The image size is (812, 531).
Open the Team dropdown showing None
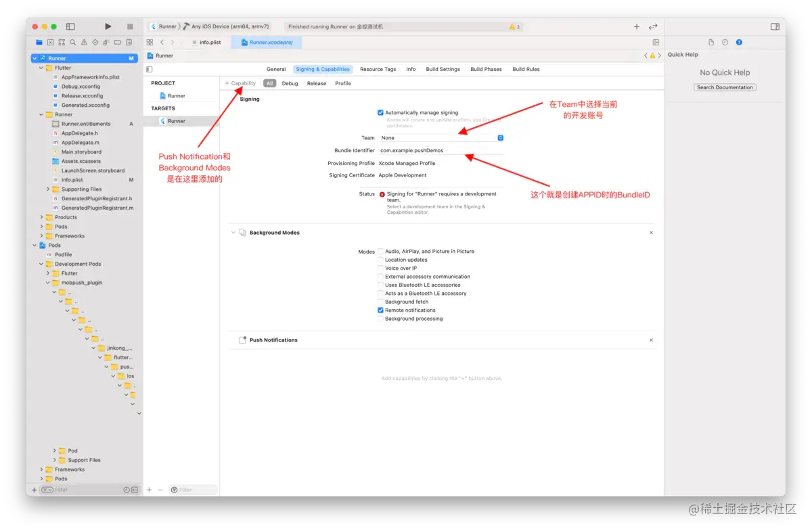pos(441,138)
